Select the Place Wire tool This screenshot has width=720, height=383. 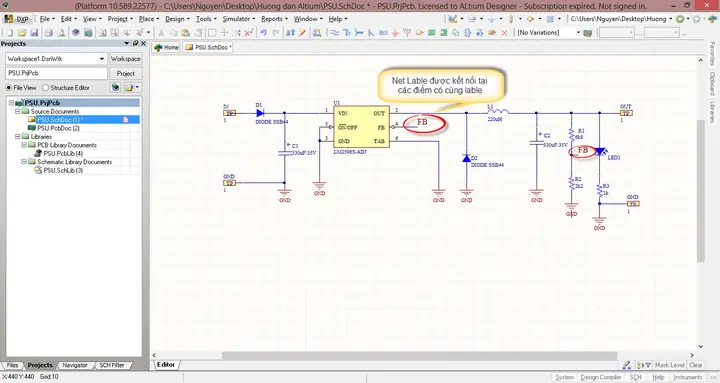(x=335, y=33)
